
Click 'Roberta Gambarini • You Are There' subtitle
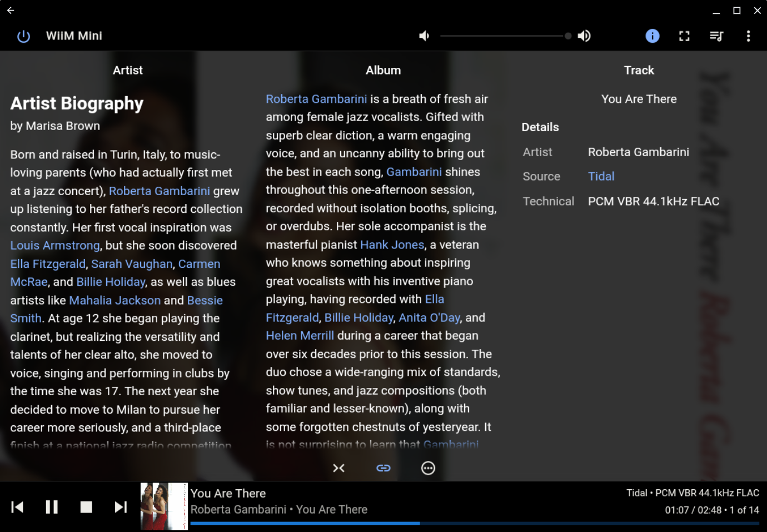click(x=279, y=509)
